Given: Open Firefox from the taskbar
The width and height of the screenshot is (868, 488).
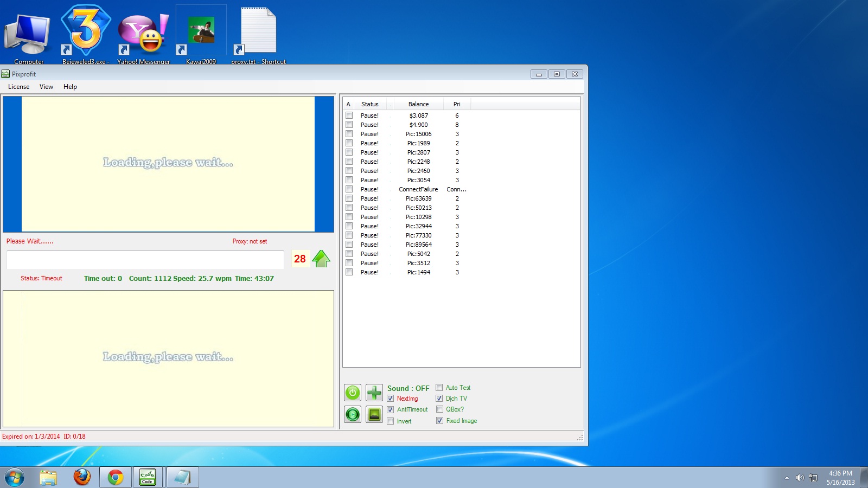Looking at the screenshot, I should (x=82, y=477).
